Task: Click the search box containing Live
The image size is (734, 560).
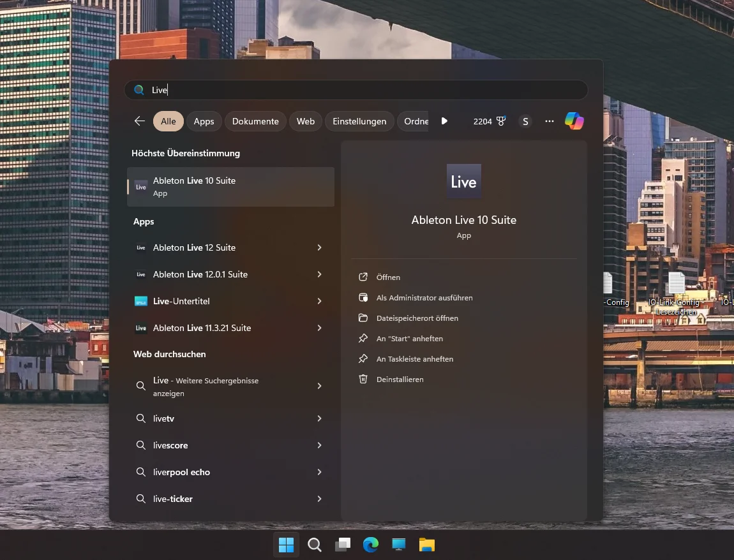Action: point(356,90)
